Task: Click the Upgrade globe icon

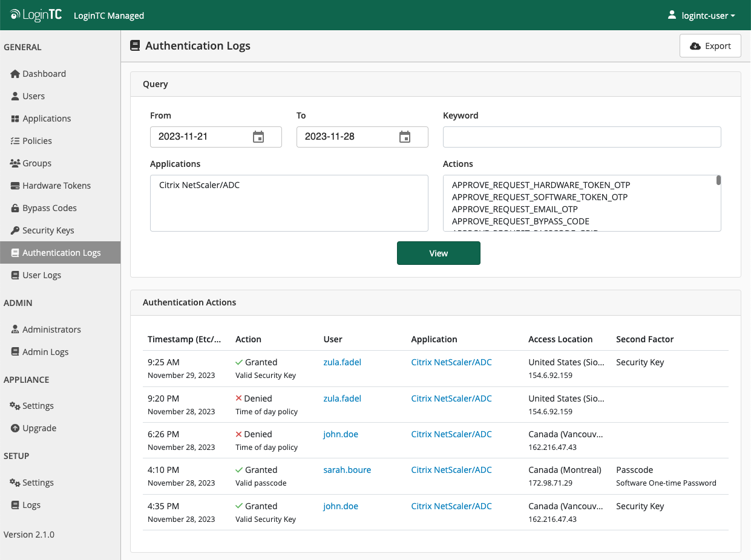Action: tap(15, 428)
